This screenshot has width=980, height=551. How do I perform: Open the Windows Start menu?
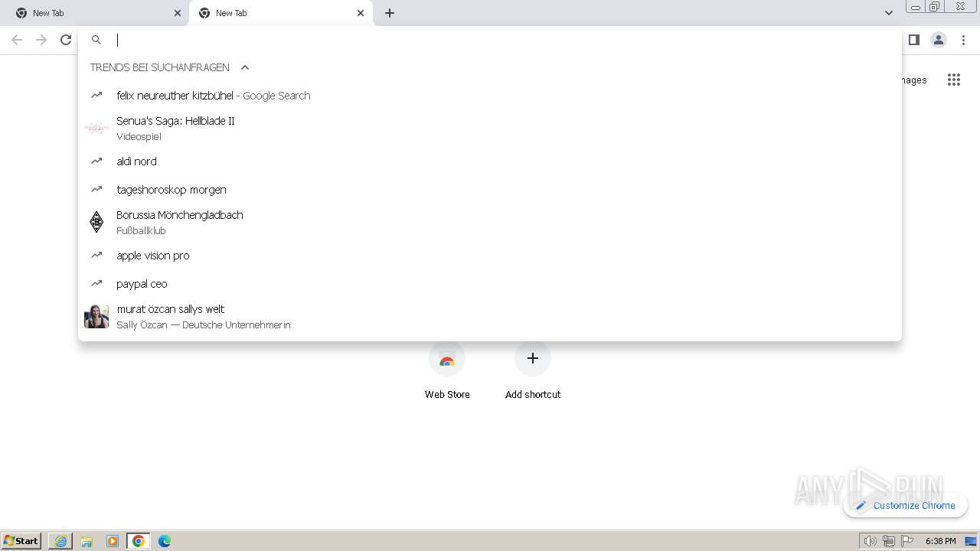coord(21,540)
